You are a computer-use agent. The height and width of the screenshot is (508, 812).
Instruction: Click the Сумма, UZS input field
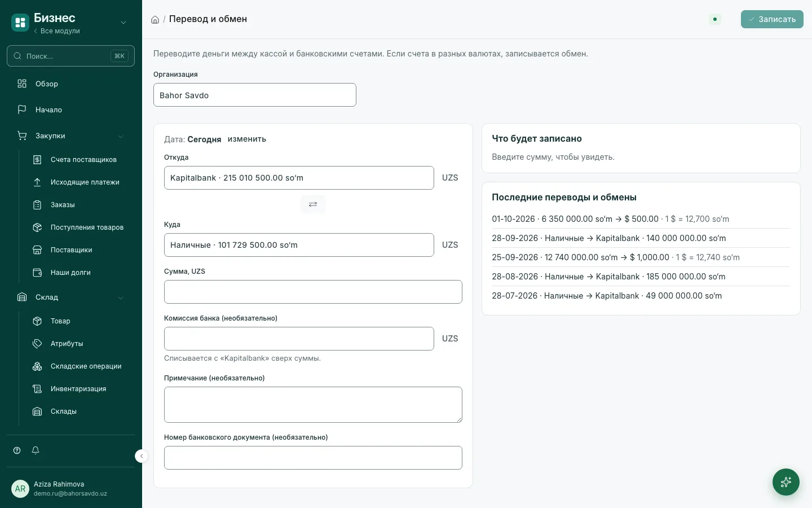point(313,292)
